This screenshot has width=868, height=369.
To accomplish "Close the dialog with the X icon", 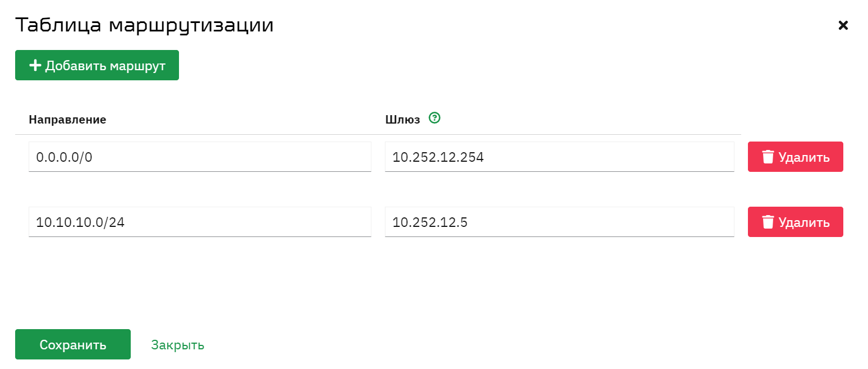I will (x=843, y=25).
